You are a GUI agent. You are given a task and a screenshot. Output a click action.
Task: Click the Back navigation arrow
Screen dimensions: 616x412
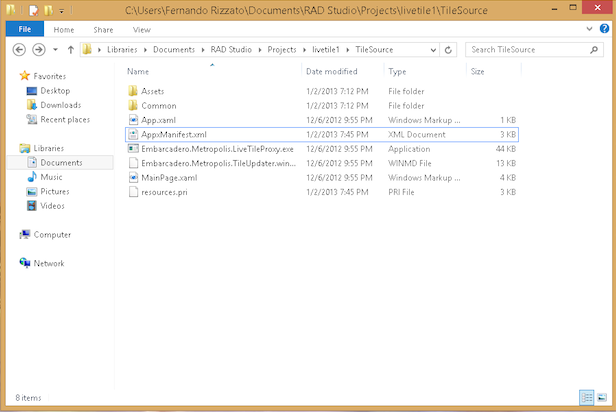click(x=19, y=49)
